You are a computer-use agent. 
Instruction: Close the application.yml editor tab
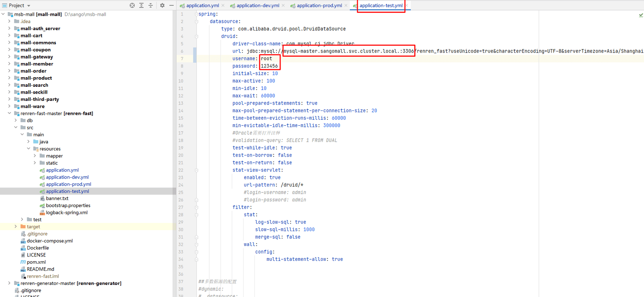tap(223, 6)
